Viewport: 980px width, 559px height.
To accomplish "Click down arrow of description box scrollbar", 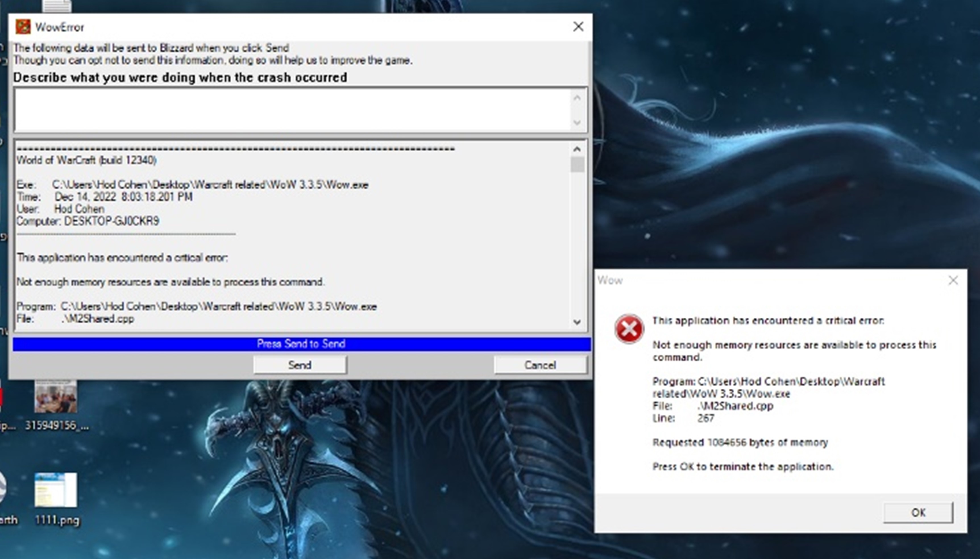I will [x=577, y=122].
